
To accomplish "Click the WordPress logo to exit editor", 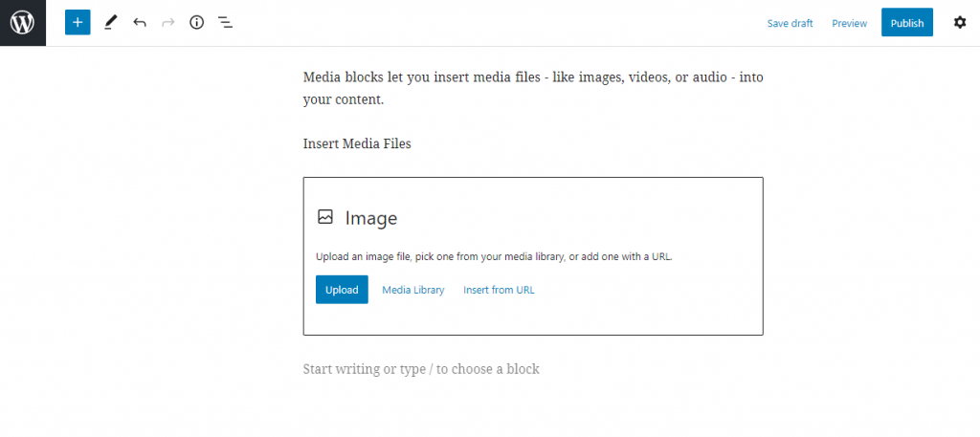I will tap(23, 23).
